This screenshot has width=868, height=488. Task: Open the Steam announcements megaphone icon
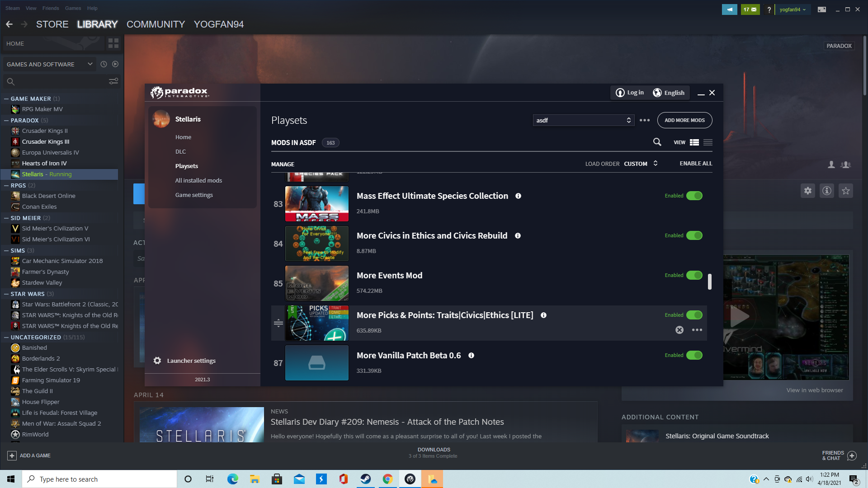click(730, 9)
